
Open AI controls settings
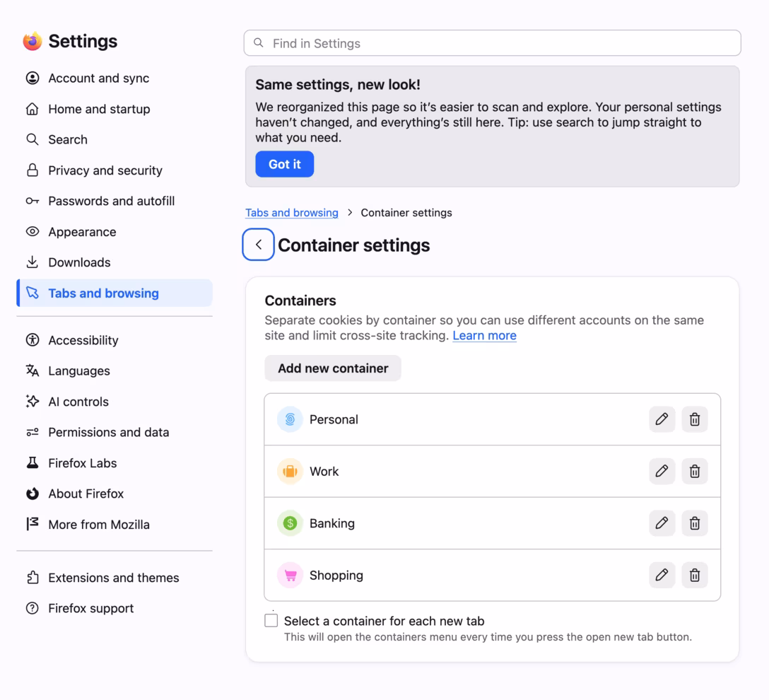tap(115, 402)
